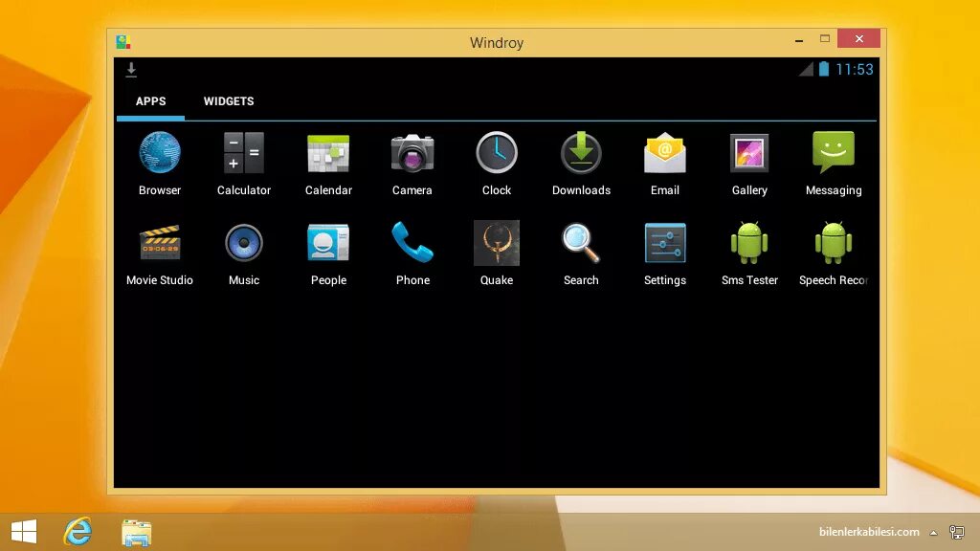Maximize the Windroy window
The height and width of the screenshot is (551, 980).
(x=825, y=38)
